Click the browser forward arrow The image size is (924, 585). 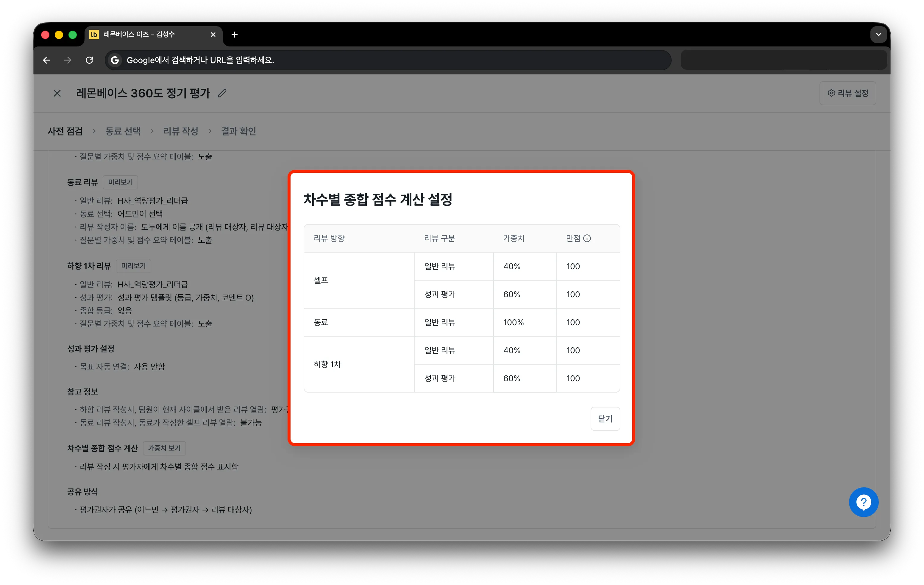click(x=68, y=60)
